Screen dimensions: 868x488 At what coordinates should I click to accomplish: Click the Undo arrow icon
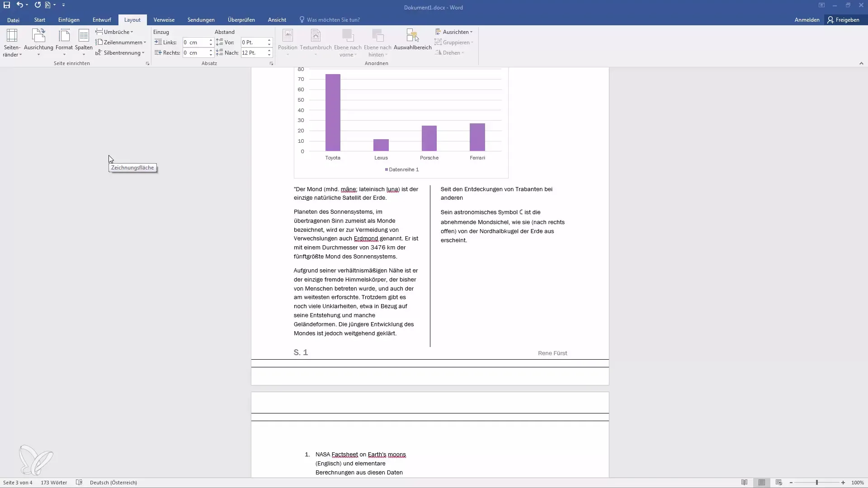[19, 5]
